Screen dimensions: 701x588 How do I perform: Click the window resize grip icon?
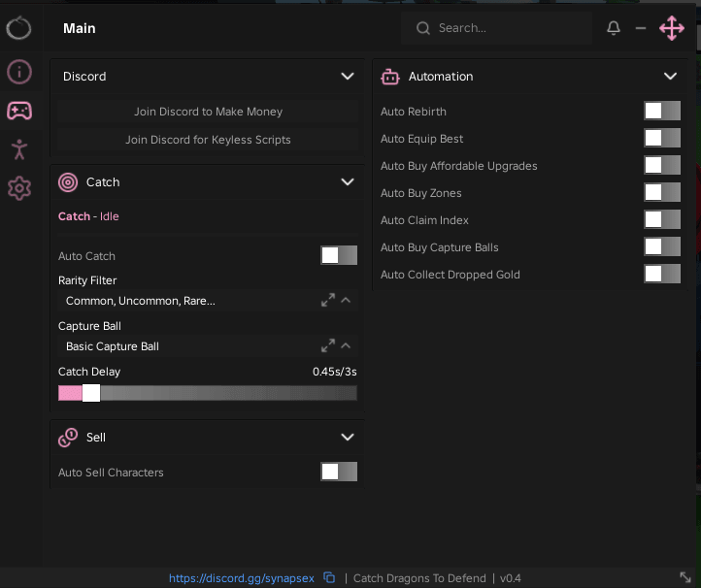point(685,577)
